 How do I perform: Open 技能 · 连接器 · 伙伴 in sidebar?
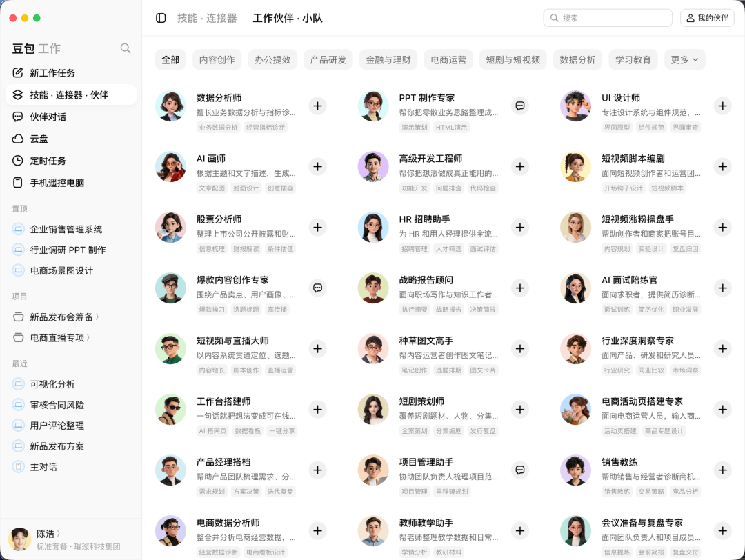71,95
